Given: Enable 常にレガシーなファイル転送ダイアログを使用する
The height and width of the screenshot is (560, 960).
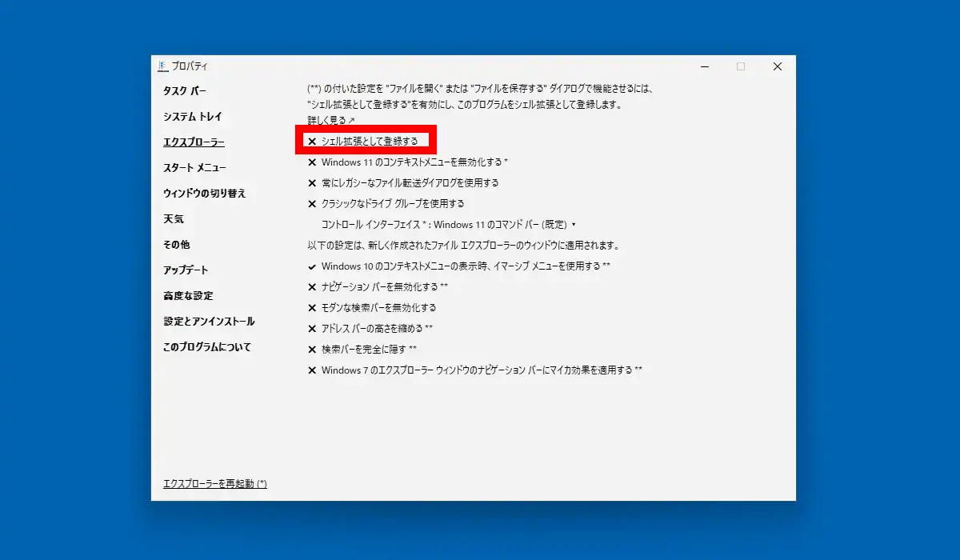Looking at the screenshot, I should [403, 183].
